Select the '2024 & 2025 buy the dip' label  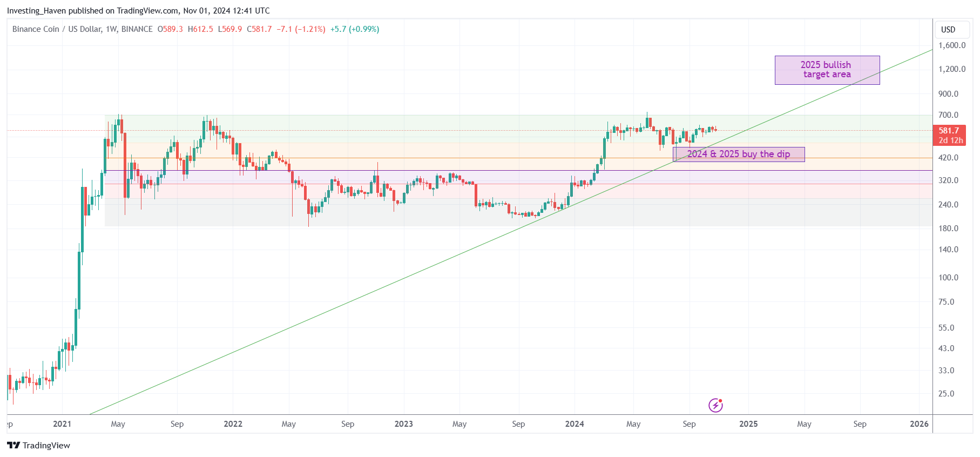click(x=739, y=154)
